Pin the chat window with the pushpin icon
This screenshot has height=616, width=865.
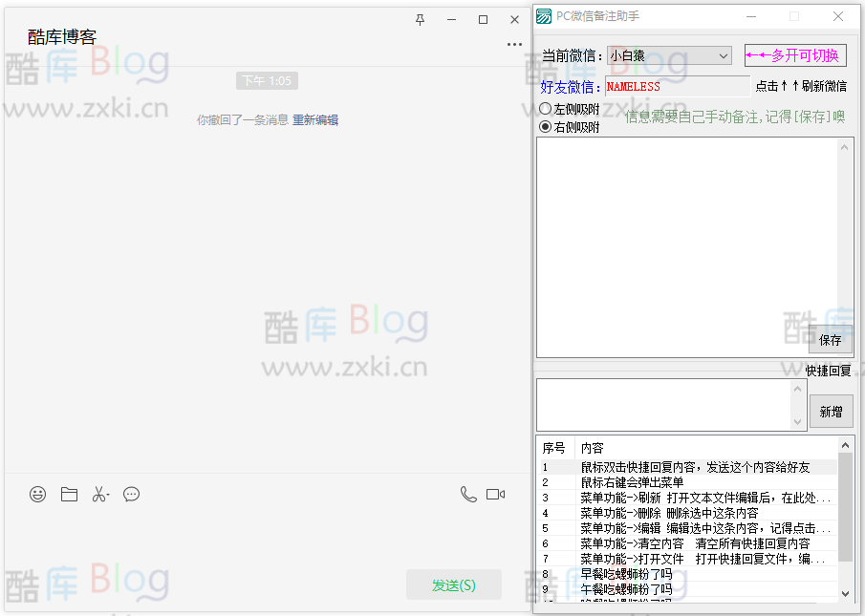point(420,19)
